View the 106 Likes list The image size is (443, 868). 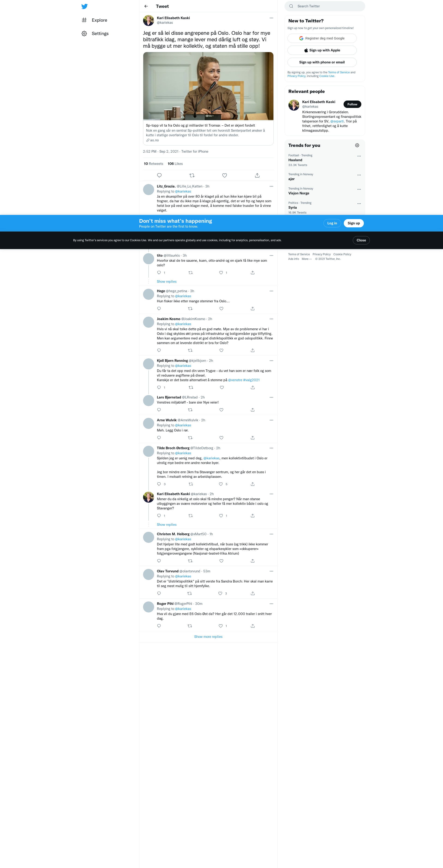pyautogui.click(x=175, y=164)
